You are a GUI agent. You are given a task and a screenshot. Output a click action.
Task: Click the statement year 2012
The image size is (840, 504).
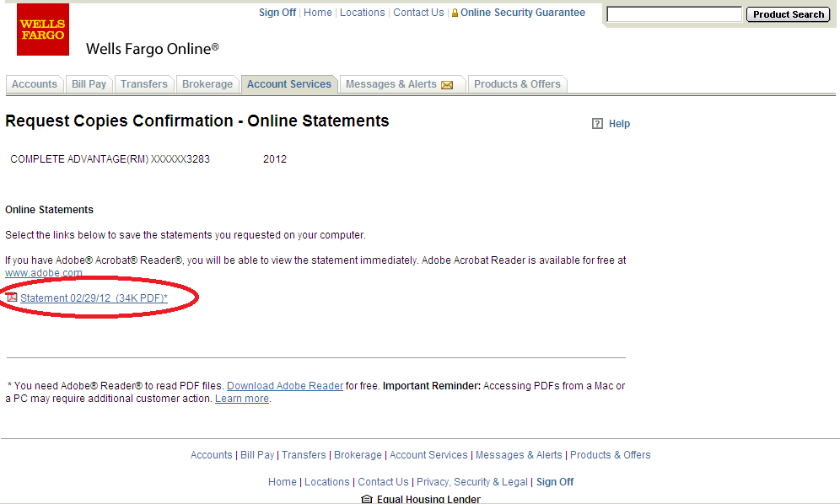pos(275,159)
